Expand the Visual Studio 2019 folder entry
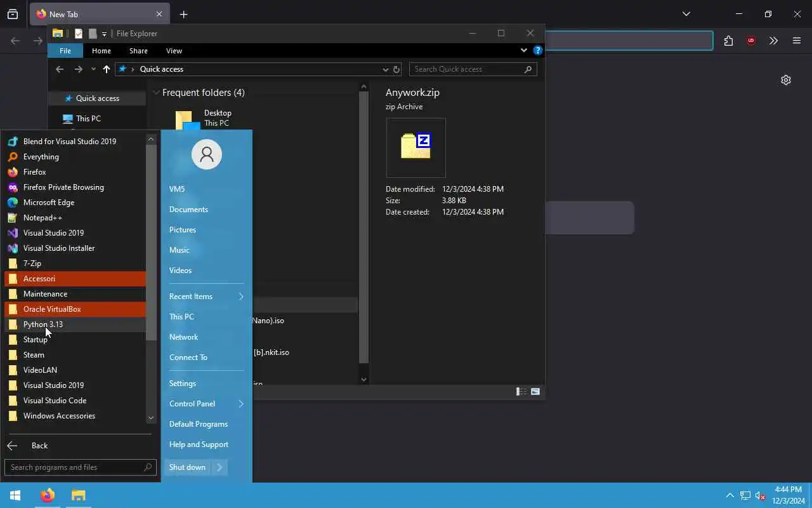The image size is (812, 508). click(x=75, y=385)
